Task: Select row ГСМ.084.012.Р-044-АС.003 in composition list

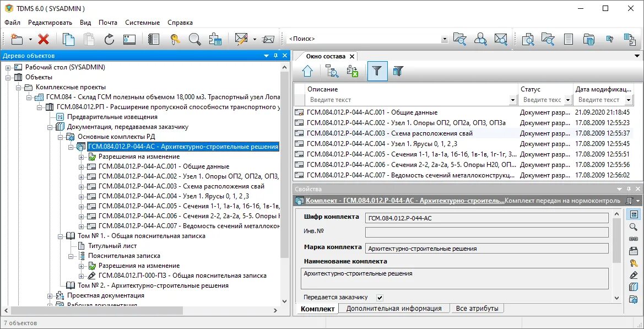Action: pos(464,133)
